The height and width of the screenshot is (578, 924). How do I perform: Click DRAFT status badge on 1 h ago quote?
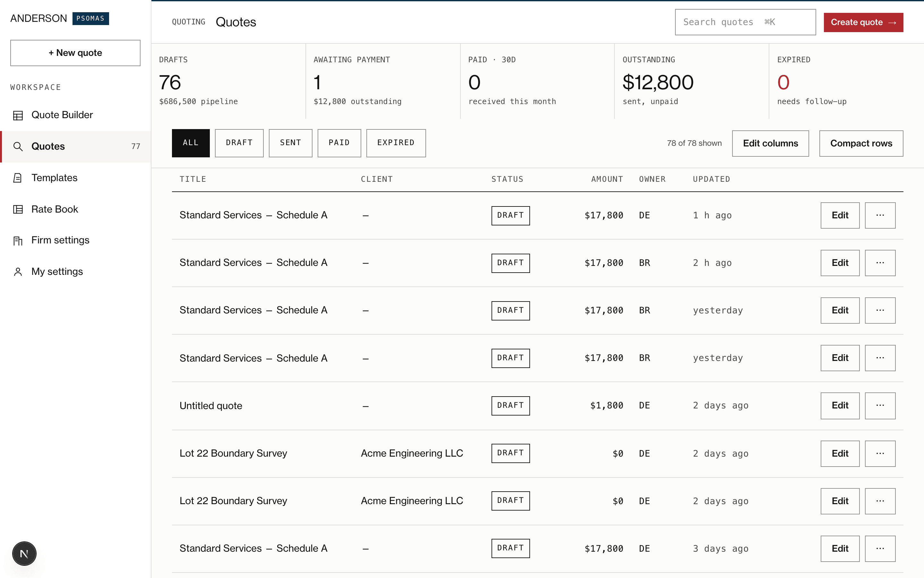(x=510, y=215)
